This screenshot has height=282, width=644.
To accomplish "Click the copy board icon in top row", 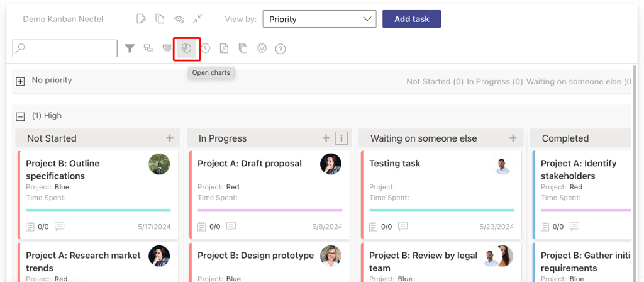I will (160, 19).
